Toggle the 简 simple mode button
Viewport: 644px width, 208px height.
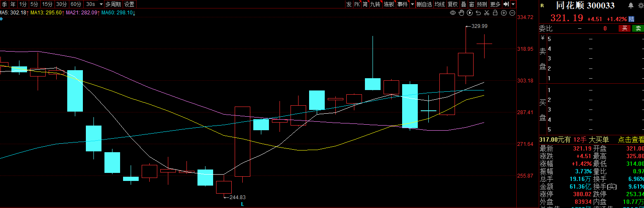click(x=365, y=4)
